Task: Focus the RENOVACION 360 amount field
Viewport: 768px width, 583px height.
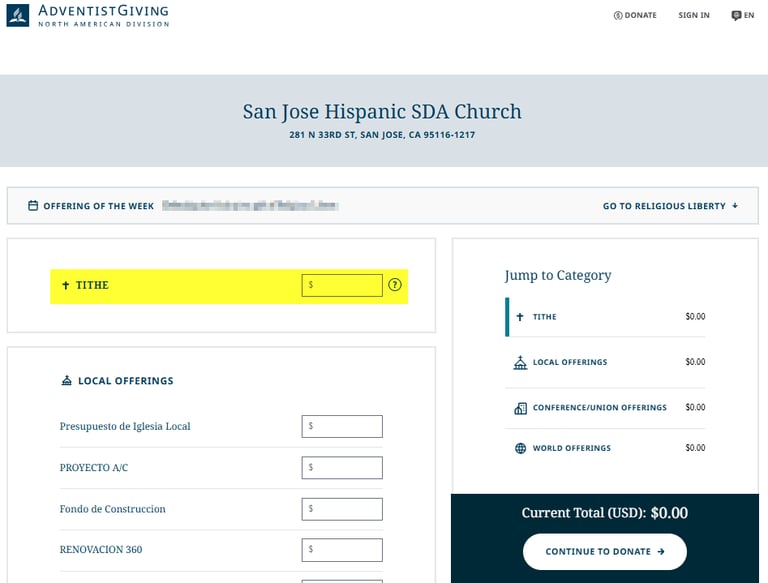Action: pos(342,550)
